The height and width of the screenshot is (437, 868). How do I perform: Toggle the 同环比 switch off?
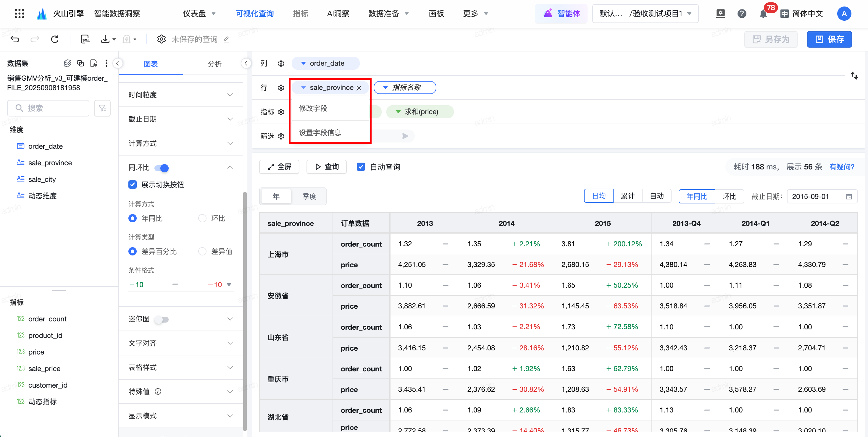pos(162,168)
